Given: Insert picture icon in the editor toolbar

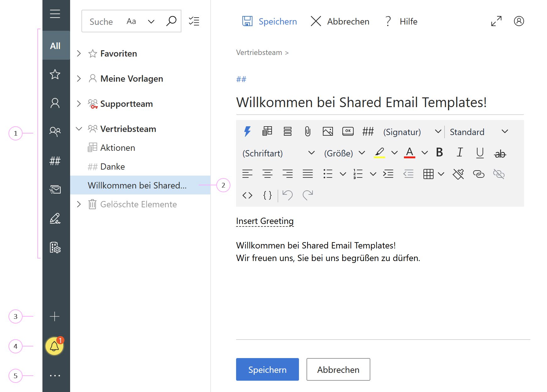Looking at the screenshot, I should (x=328, y=131).
